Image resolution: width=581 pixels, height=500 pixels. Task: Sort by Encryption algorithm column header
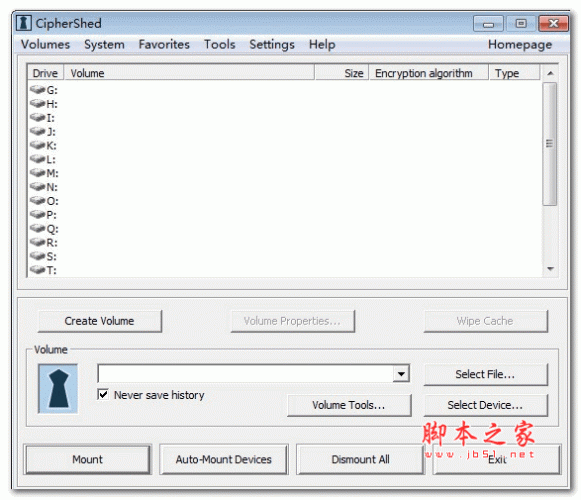coord(428,73)
